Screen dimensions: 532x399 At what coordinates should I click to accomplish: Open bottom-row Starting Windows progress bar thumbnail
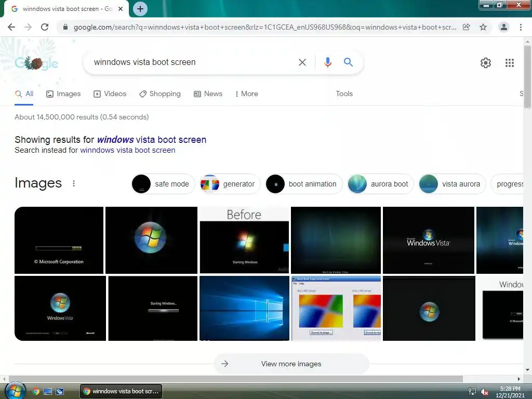point(153,309)
